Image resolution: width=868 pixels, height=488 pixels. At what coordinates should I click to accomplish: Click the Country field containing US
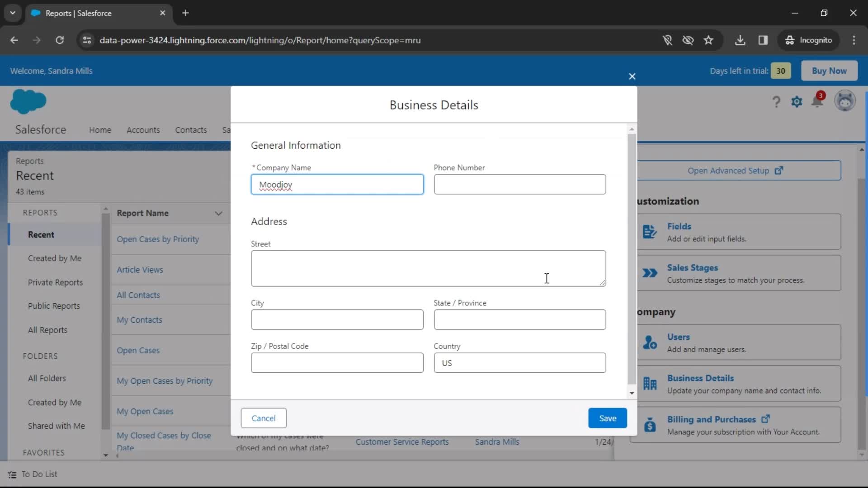520,363
